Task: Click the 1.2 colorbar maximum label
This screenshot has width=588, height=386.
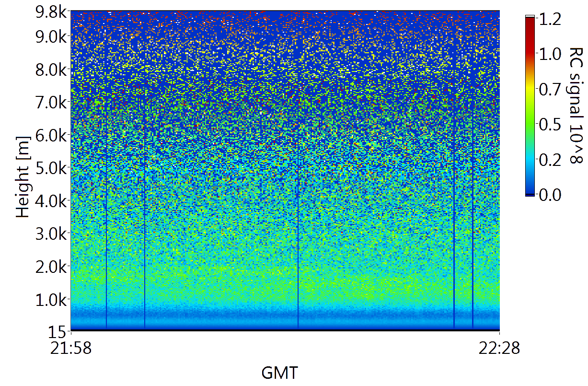Action: 550,19
